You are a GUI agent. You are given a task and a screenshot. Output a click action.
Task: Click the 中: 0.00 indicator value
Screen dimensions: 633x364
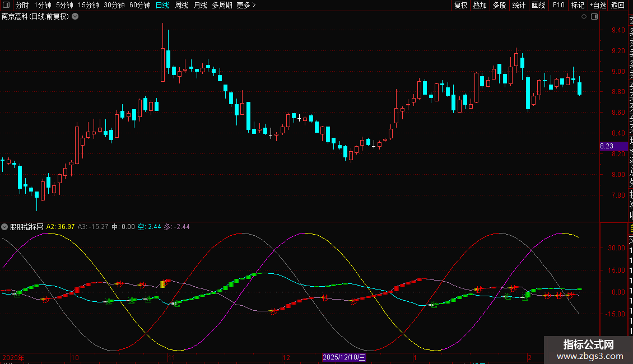pyautogui.click(x=123, y=227)
